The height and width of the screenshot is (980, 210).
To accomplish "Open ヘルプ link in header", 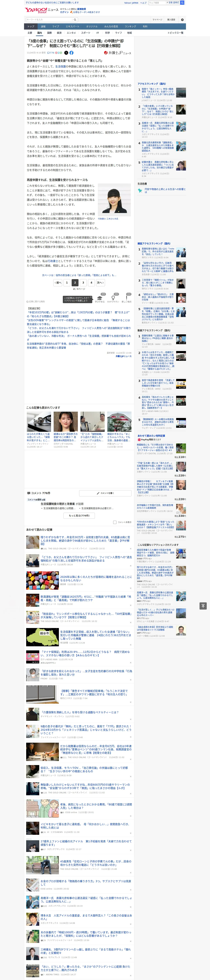I will click(x=143, y=3).
